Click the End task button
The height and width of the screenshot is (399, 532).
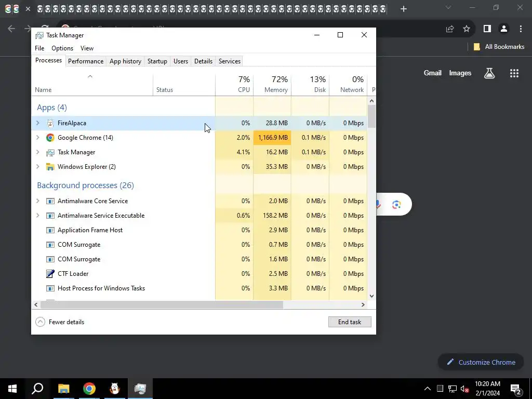tap(350, 322)
